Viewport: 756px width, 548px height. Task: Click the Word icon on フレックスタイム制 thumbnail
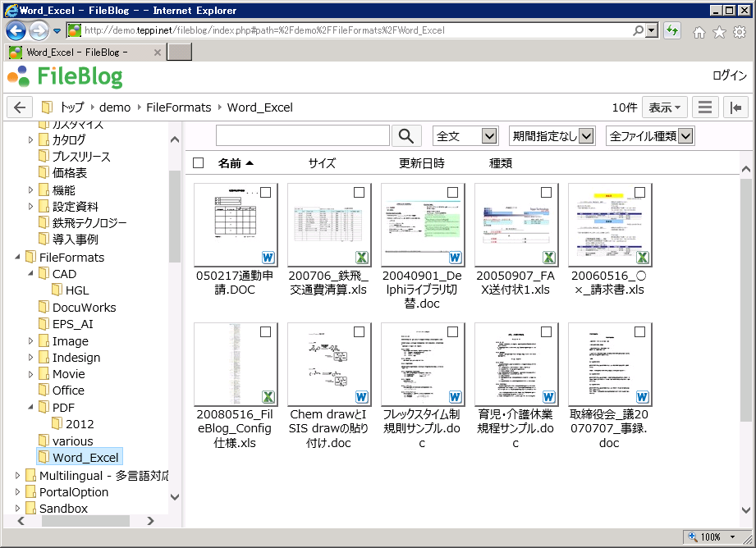tap(455, 397)
